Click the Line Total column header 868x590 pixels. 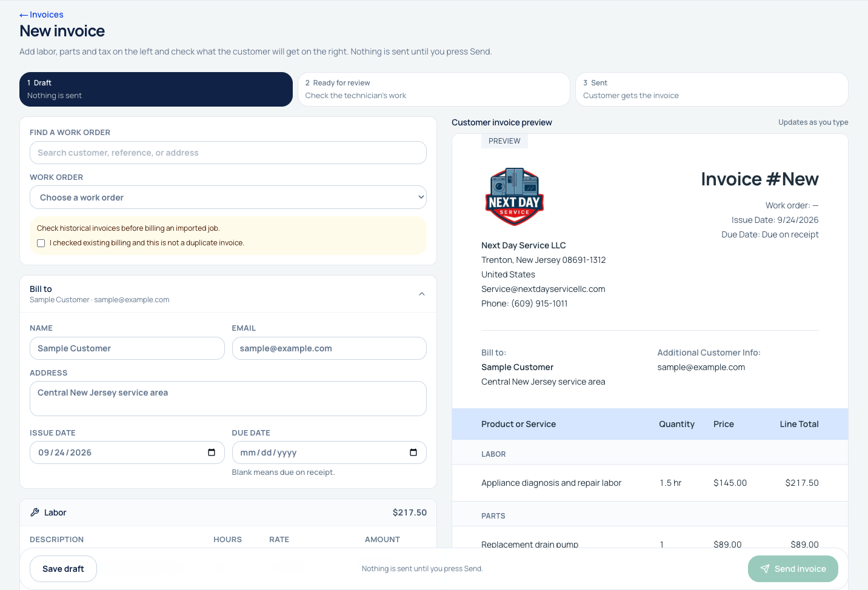point(799,424)
